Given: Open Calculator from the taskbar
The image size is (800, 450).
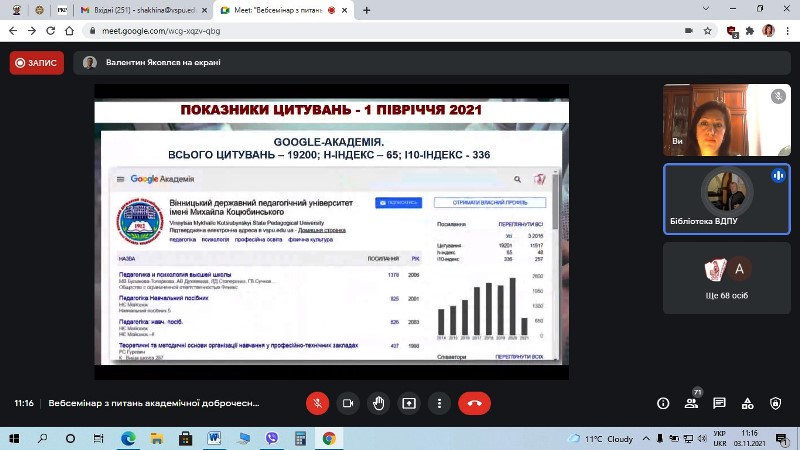Looking at the screenshot, I should click(x=301, y=438).
